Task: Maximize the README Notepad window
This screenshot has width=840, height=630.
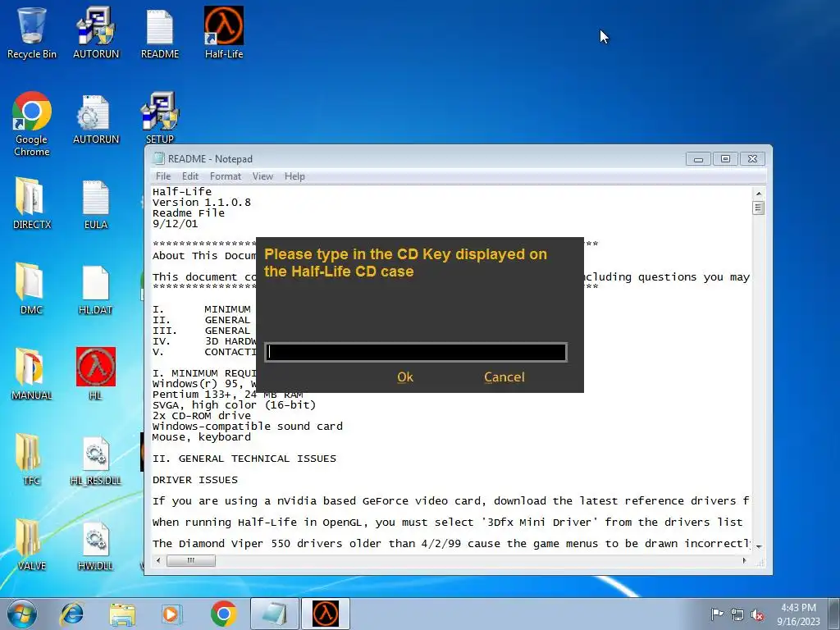Action: [725, 159]
